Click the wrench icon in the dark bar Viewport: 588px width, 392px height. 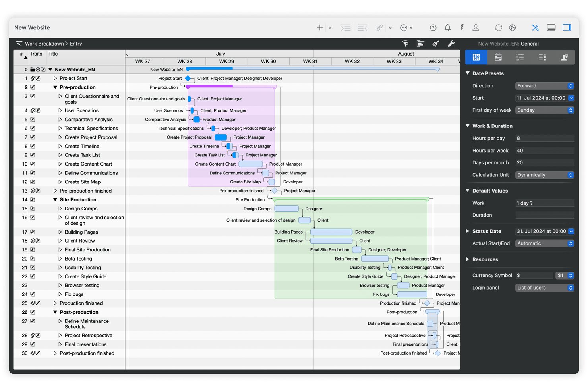click(451, 44)
